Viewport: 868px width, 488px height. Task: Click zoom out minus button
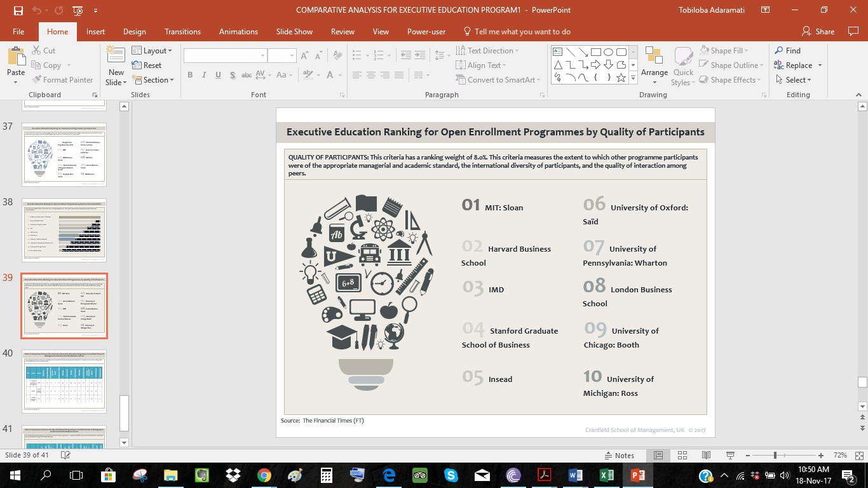coord(749,456)
